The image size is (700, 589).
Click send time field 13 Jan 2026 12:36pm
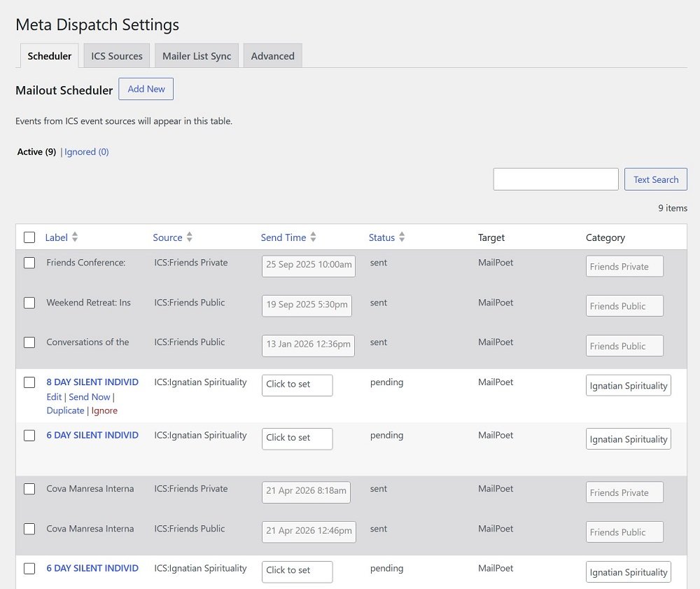tap(308, 346)
